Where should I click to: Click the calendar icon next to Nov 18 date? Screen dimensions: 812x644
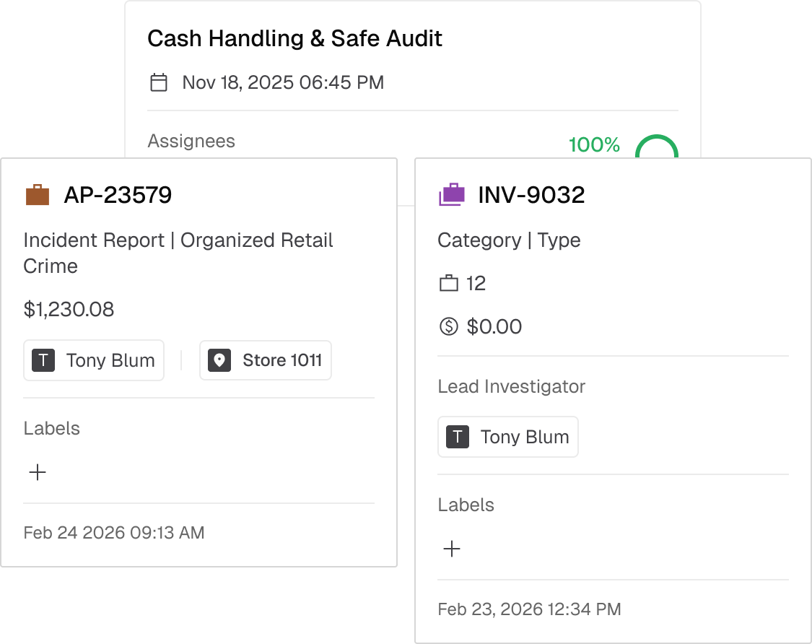pos(159,82)
